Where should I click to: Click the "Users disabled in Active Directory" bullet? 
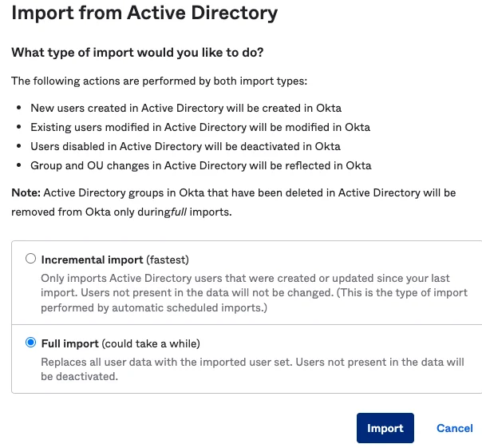coord(185,146)
